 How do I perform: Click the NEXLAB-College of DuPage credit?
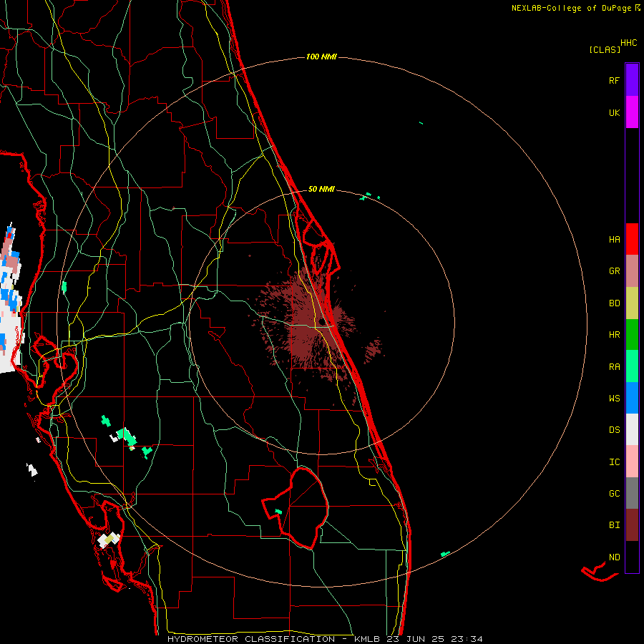[x=575, y=8]
